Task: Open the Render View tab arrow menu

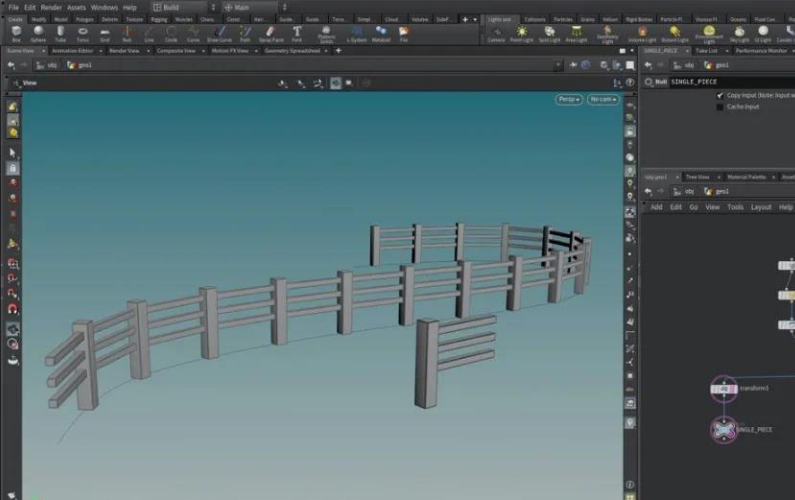Action: pyautogui.click(x=148, y=51)
